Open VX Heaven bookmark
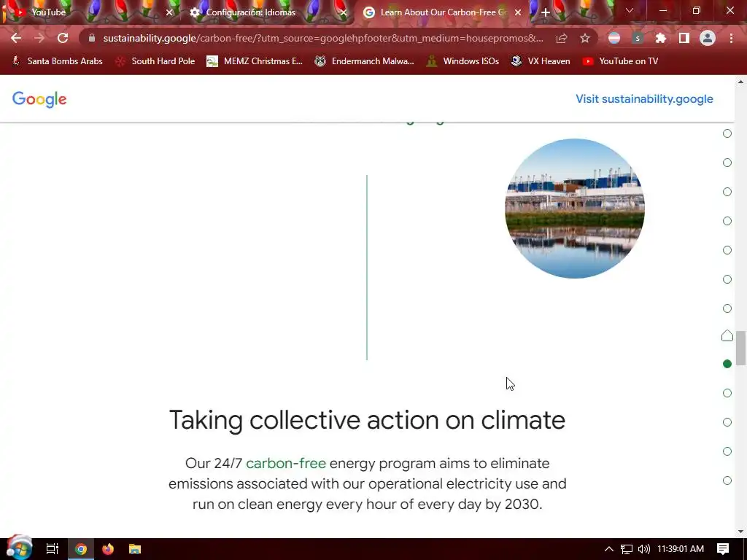The height and width of the screenshot is (560, 747). point(541,61)
